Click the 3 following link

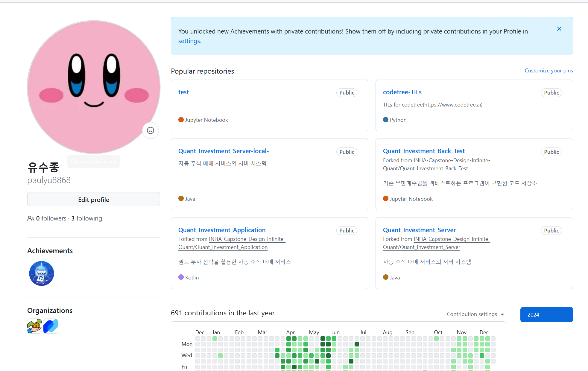(86, 218)
